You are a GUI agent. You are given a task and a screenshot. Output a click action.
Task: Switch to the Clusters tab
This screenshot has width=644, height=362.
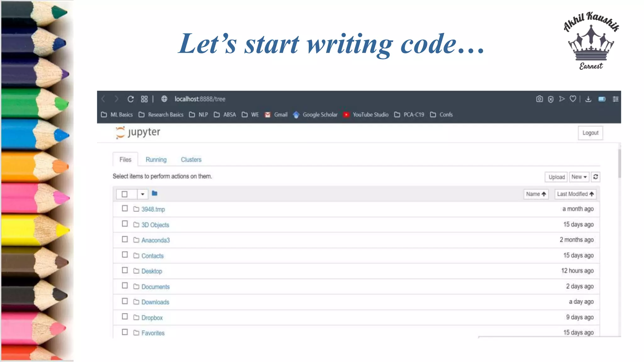(x=191, y=160)
